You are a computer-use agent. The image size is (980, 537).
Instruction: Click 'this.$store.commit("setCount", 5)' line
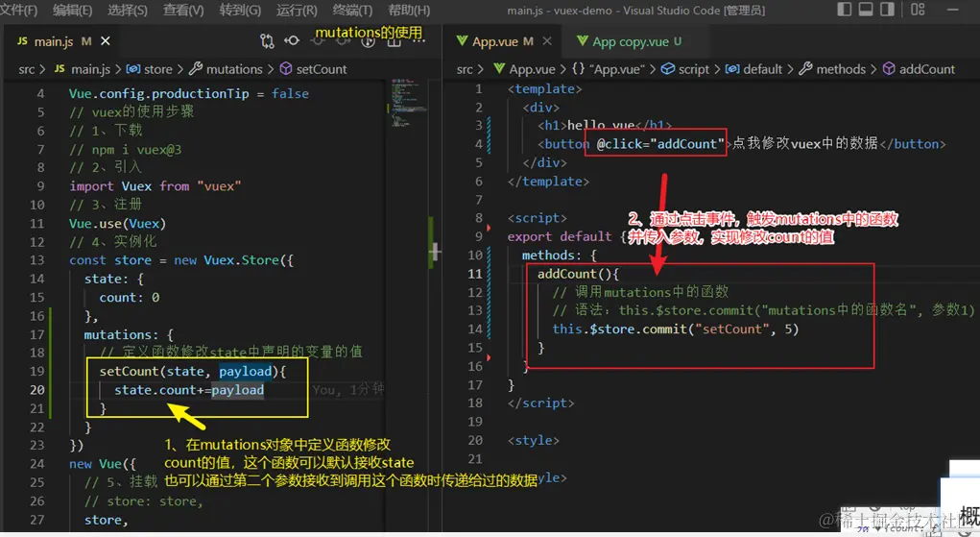coord(676,329)
